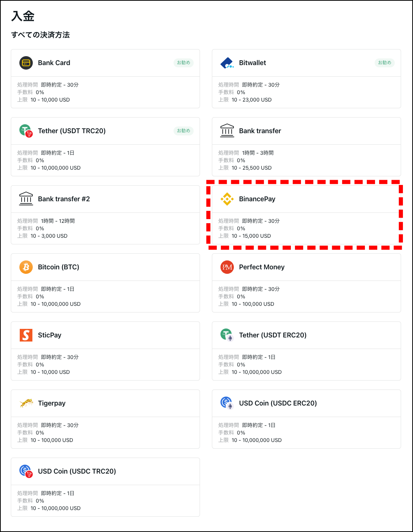This screenshot has width=413, height=532.
Task: Click the Bitwallet logo icon
Action: pyautogui.click(x=227, y=63)
